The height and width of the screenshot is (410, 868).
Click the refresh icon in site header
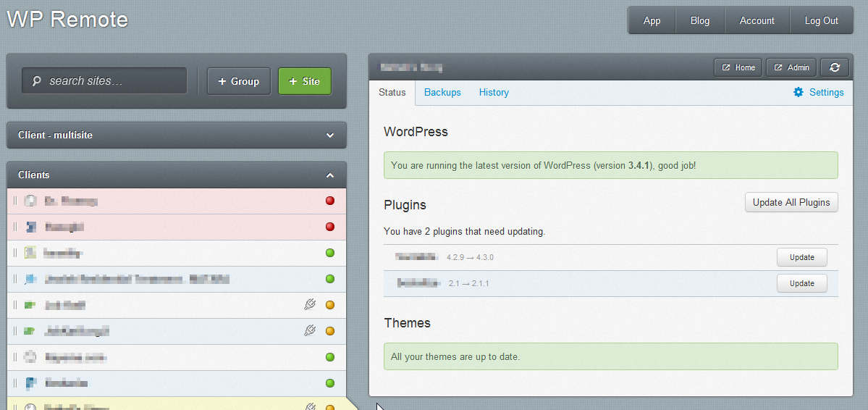click(835, 67)
